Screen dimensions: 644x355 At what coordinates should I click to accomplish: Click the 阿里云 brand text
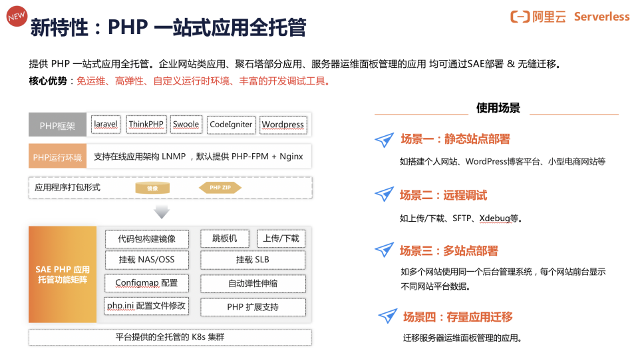549,17
